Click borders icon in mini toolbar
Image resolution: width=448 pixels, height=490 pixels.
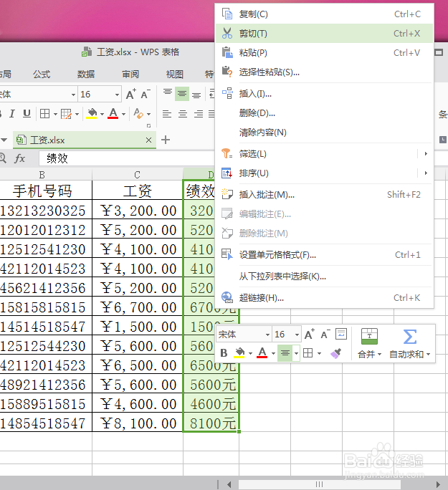coord(308,353)
